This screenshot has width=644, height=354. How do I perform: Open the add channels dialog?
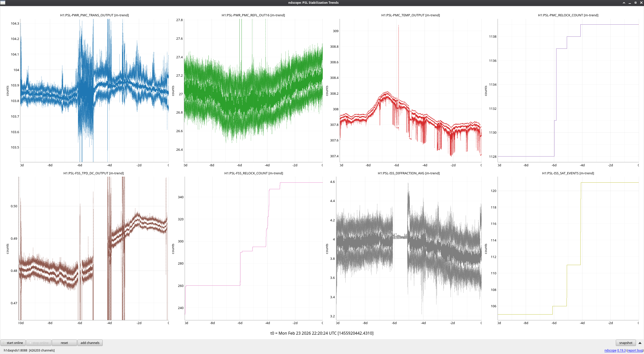coord(90,343)
